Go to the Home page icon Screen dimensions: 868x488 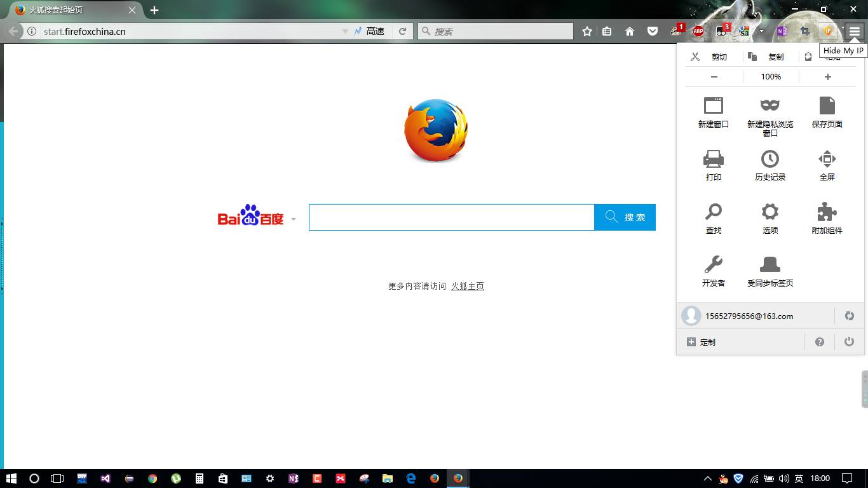click(630, 31)
